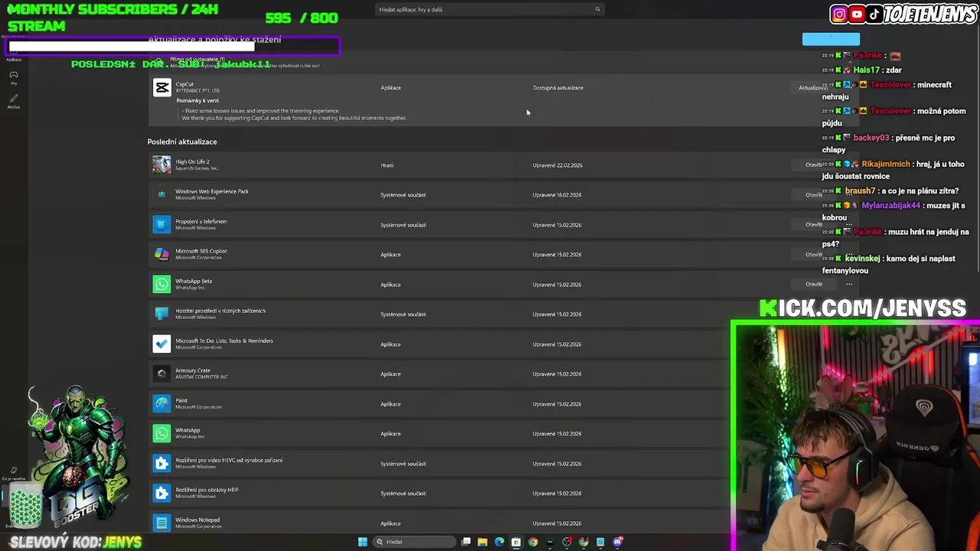
Task: Click the Propojení s telefonem icon
Action: [162, 224]
